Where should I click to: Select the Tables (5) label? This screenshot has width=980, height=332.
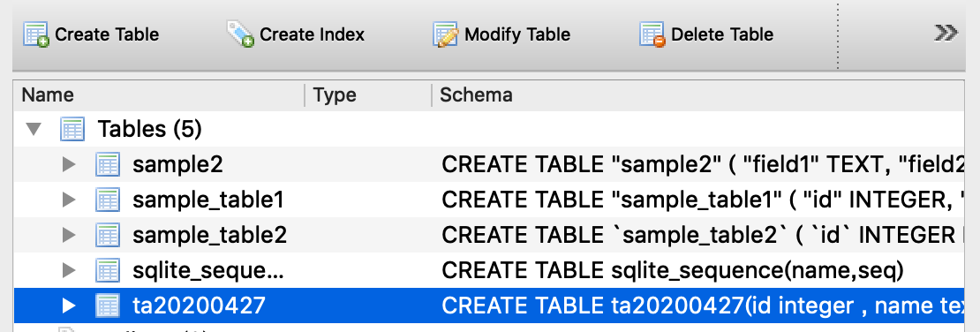pos(149,130)
